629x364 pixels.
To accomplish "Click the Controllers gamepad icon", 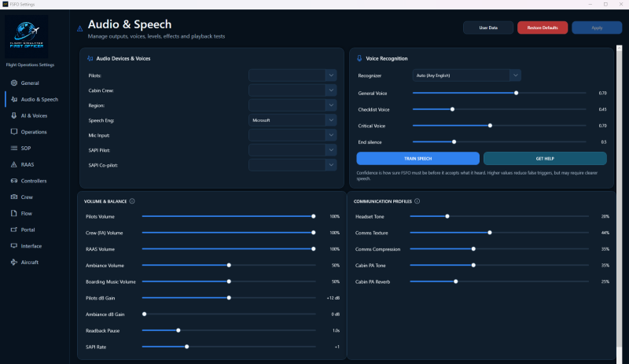I will pos(14,181).
